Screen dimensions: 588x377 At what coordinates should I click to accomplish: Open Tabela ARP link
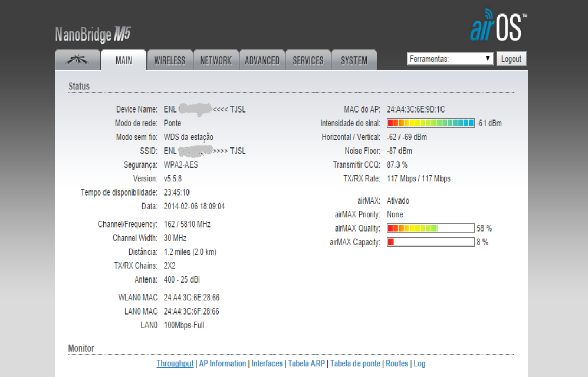(306, 363)
